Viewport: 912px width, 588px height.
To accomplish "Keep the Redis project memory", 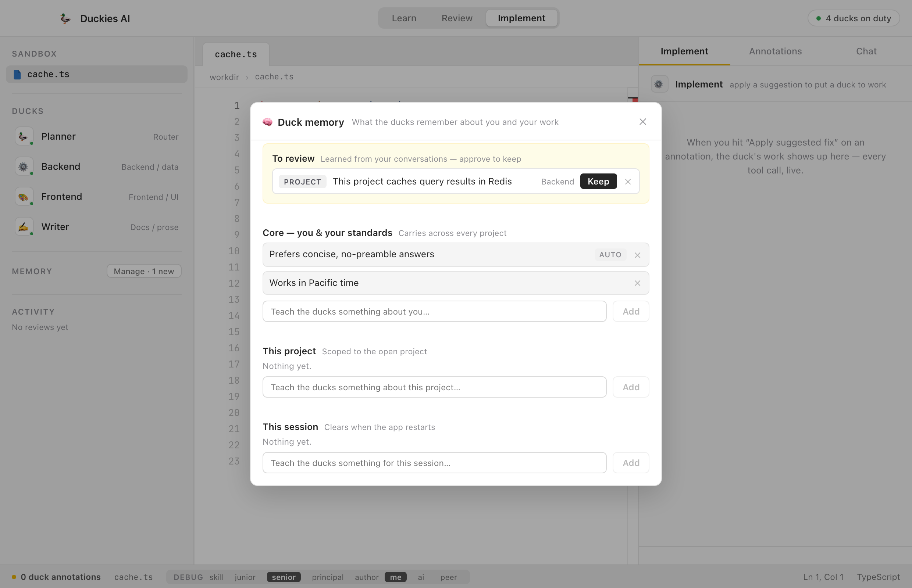I will tap(598, 182).
